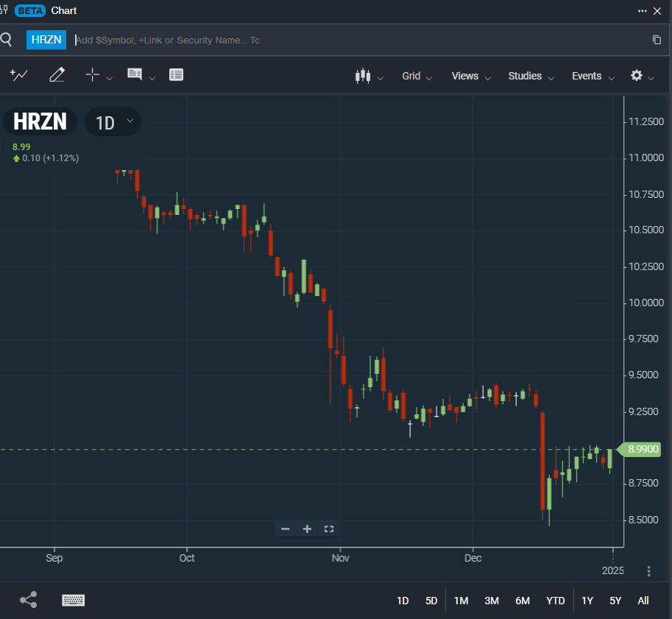This screenshot has height=619, width=672.
Task: Click the Dec label on time axis
Action: (473, 558)
